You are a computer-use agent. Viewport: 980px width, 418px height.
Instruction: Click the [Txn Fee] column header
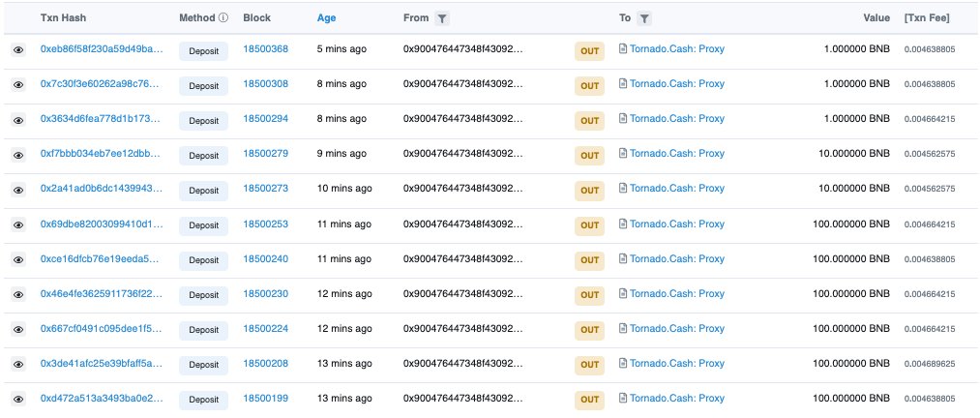(927, 18)
